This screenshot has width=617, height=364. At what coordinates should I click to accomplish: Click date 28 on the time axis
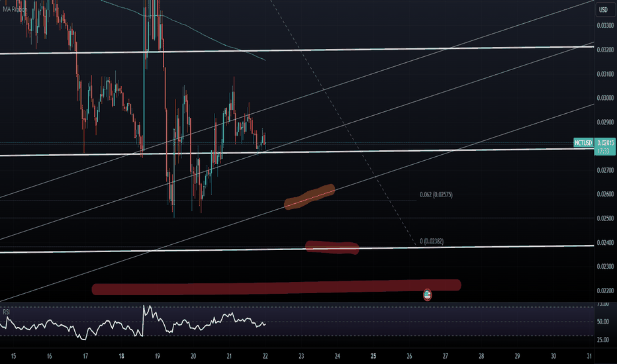tap(481, 356)
